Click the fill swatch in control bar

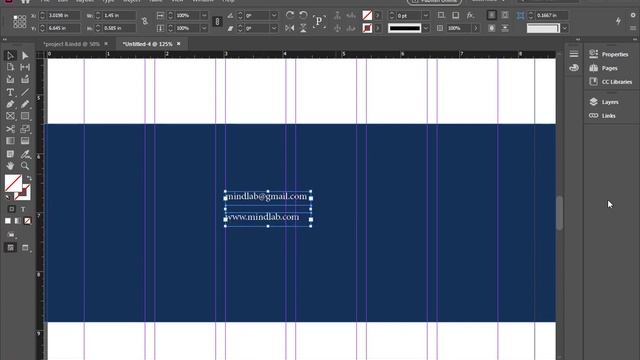click(367, 16)
